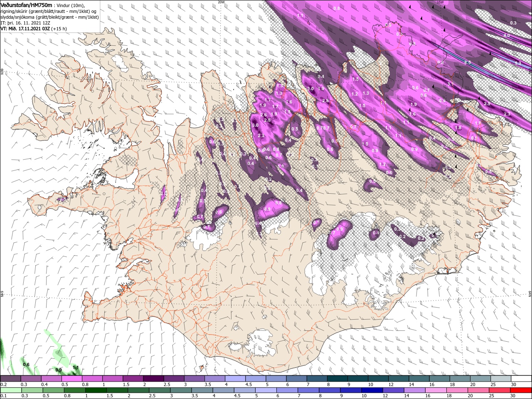Click the 'rigning/skúrir' legend description line

(48, 11)
